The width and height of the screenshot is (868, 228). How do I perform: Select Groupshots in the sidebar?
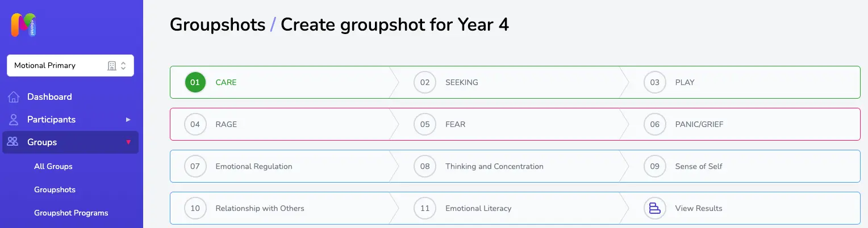tap(55, 189)
